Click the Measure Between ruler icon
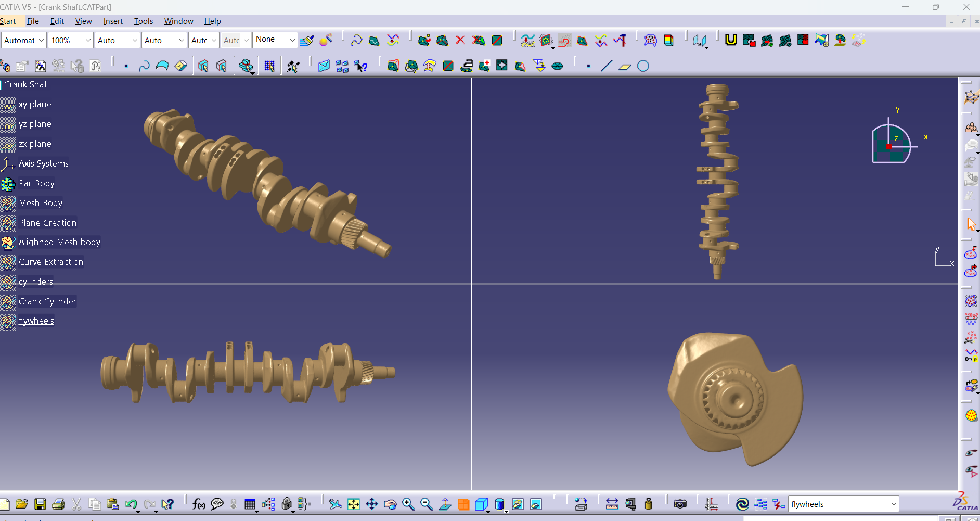The width and height of the screenshot is (980, 521). click(x=612, y=504)
